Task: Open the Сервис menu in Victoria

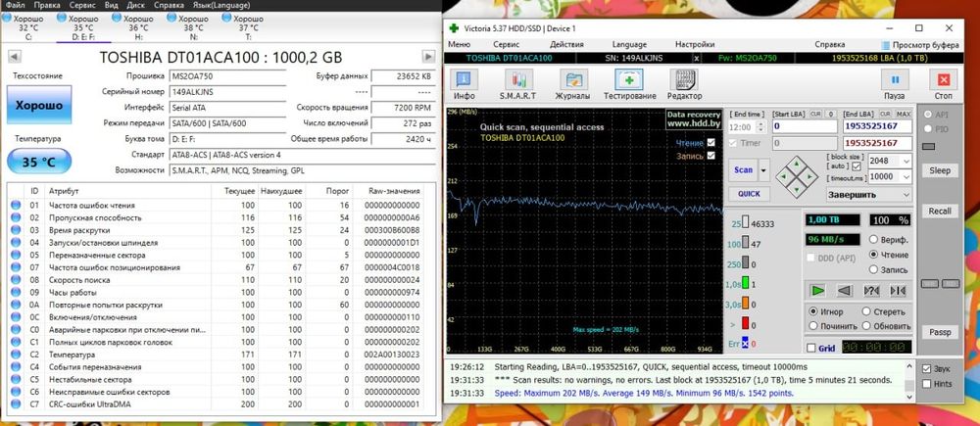Action: (x=507, y=45)
